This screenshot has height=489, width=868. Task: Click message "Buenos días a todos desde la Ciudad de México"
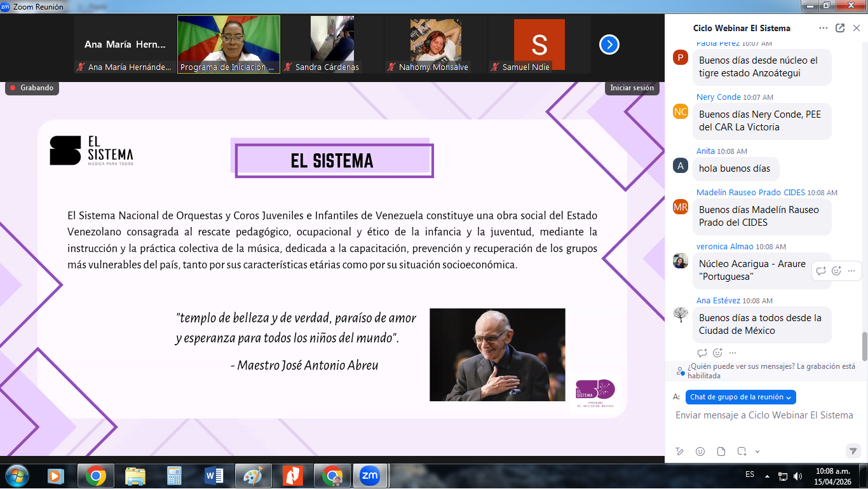click(762, 324)
